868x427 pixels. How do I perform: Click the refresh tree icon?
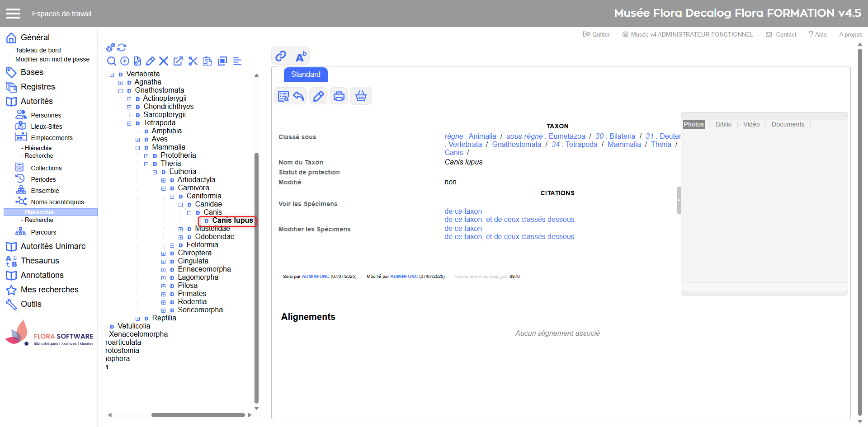click(x=122, y=47)
